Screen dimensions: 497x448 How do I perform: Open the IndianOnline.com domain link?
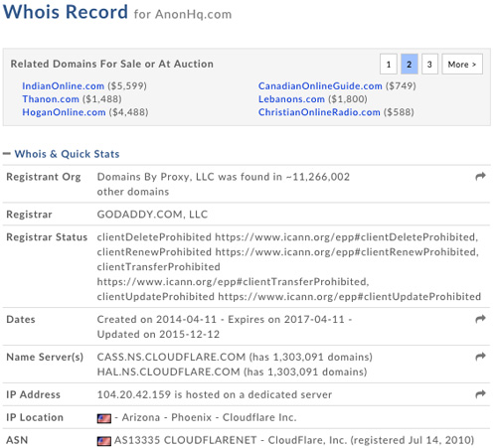(64, 86)
